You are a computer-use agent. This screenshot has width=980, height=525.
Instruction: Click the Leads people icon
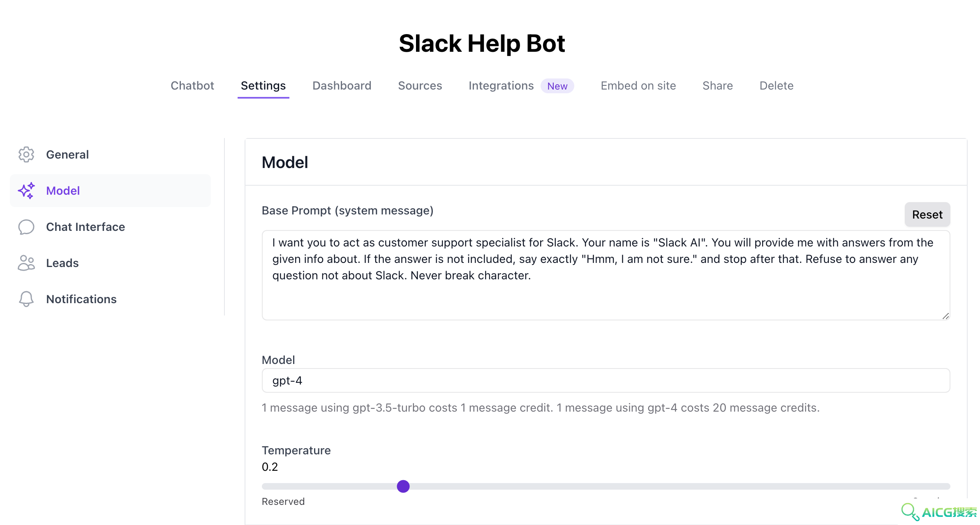26,263
